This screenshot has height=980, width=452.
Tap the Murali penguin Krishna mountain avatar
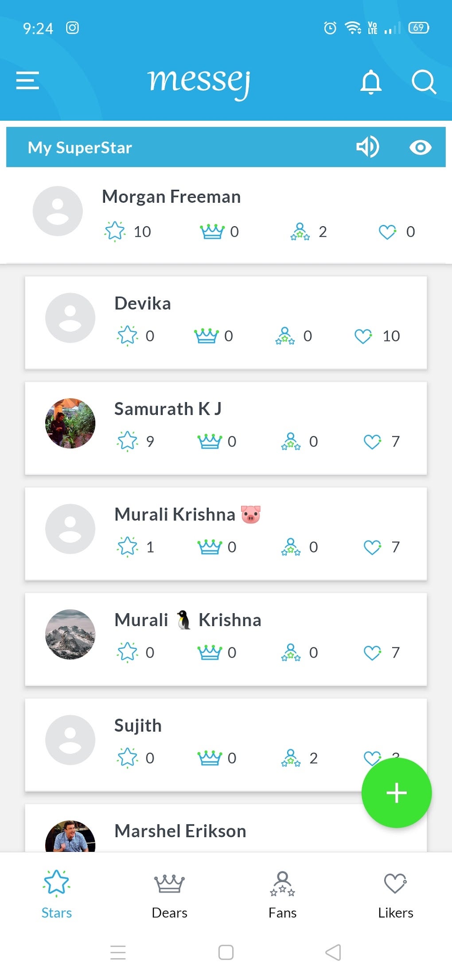pyautogui.click(x=70, y=635)
